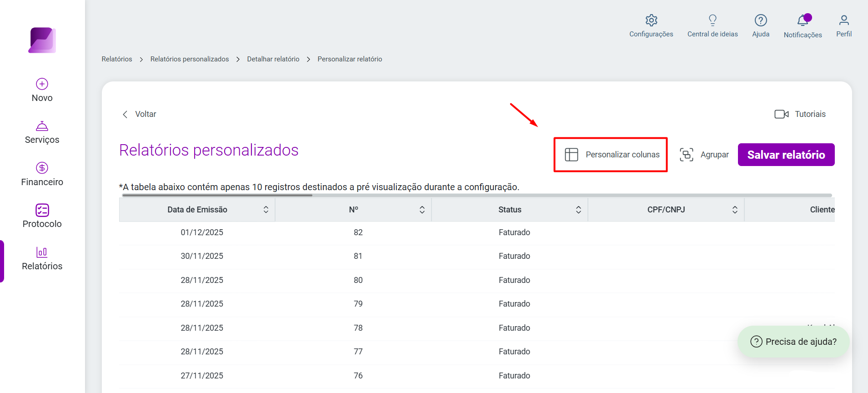
Task: Click the Tutoriais video camera icon
Action: pos(782,114)
